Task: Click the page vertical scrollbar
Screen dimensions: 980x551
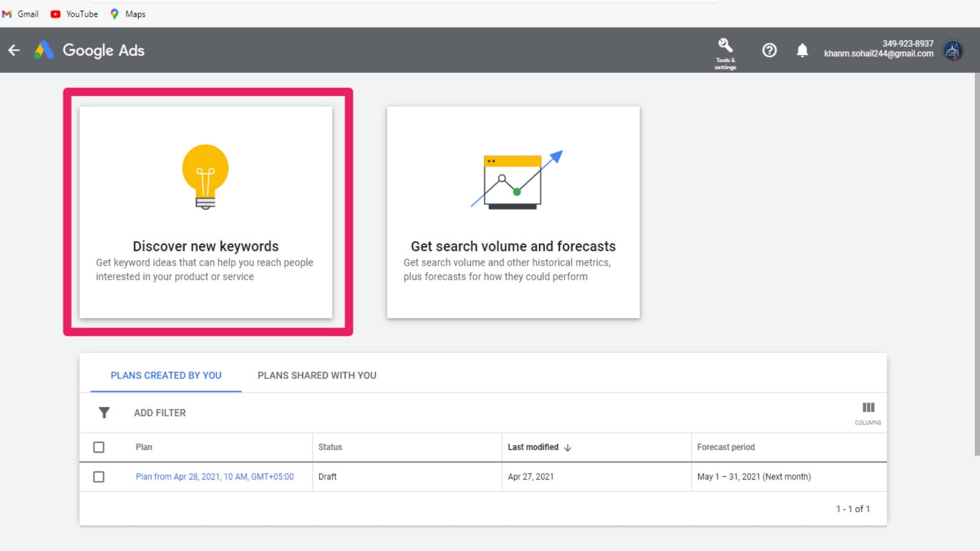Action: [x=977, y=263]
